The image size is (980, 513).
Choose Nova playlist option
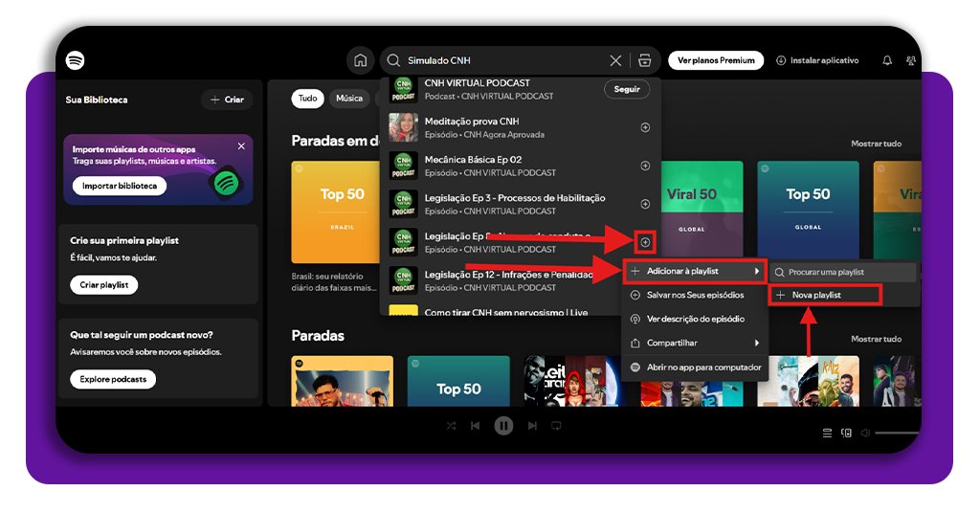(x=825, y=295)
